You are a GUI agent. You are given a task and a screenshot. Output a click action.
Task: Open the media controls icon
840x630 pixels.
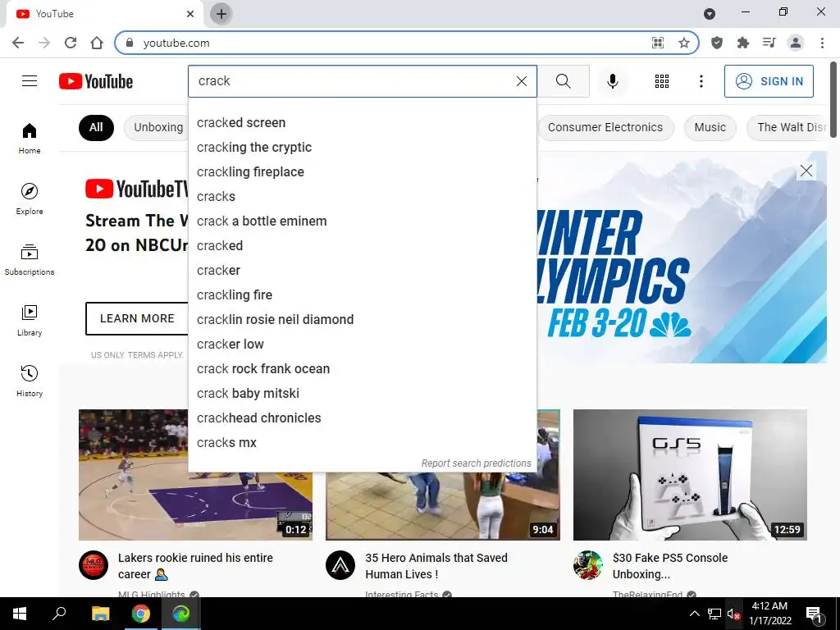pos(769,43)
